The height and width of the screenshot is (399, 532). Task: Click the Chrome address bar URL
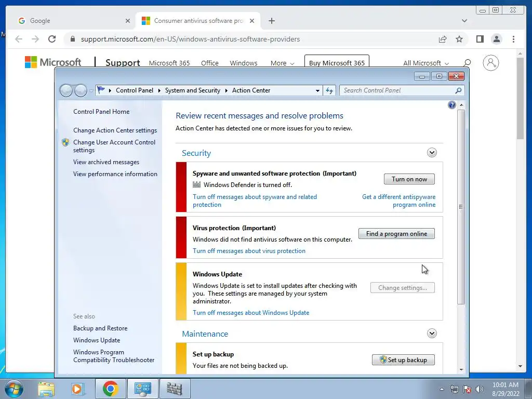click(190, 39)
